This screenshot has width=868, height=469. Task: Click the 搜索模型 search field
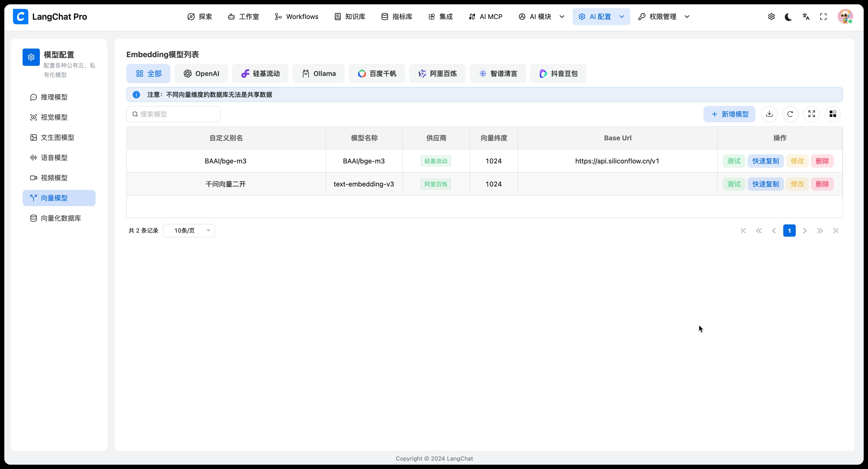174,114
